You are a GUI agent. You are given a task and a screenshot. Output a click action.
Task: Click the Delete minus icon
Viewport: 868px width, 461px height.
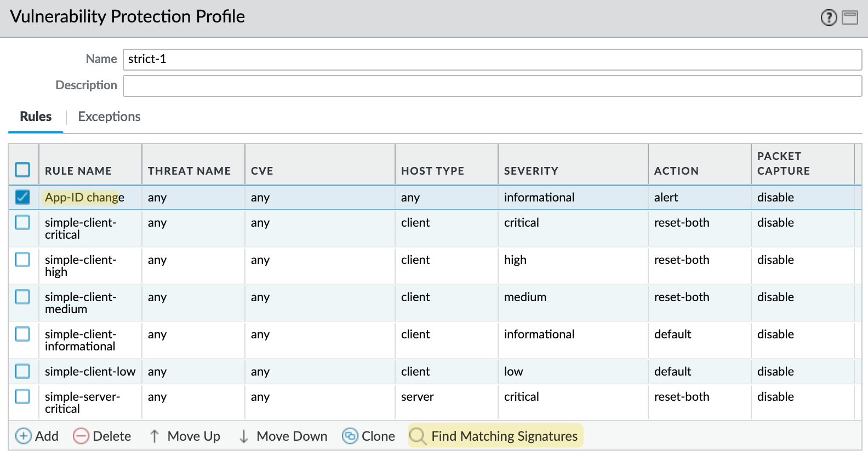coord(81,436)
